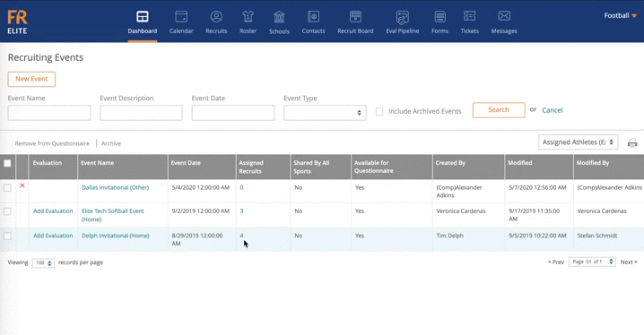Screen dimensions: 644x335
Task: Sort by Modified column header
Action: 519,163
